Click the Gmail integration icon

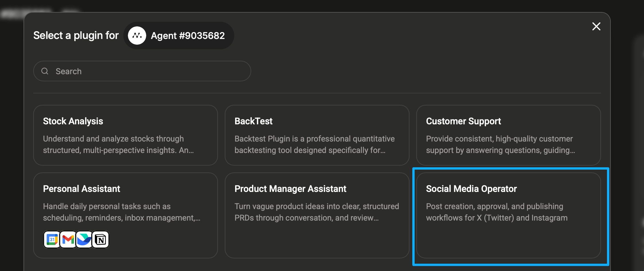tap(68, 239)
